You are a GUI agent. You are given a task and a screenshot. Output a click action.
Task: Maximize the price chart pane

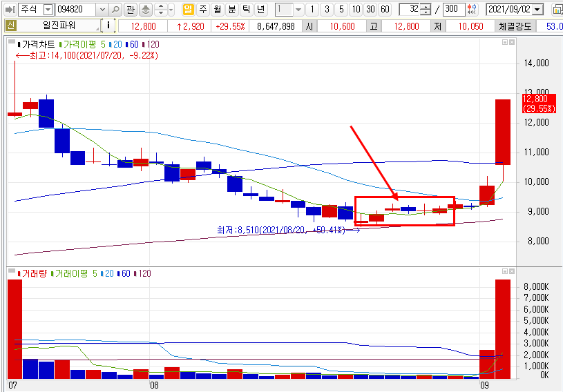click(x=505, y=42)
